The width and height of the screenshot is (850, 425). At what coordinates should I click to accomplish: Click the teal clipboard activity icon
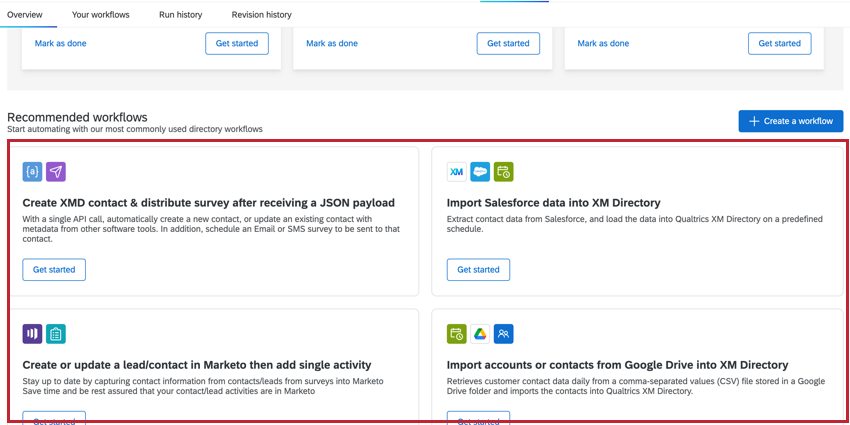pyautogui.click(x=56, y=334)
